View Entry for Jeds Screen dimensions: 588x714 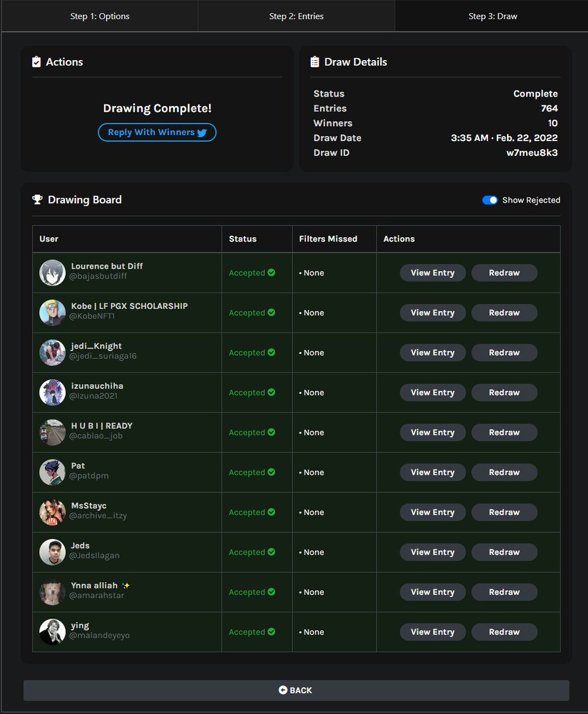click(433, 552)
